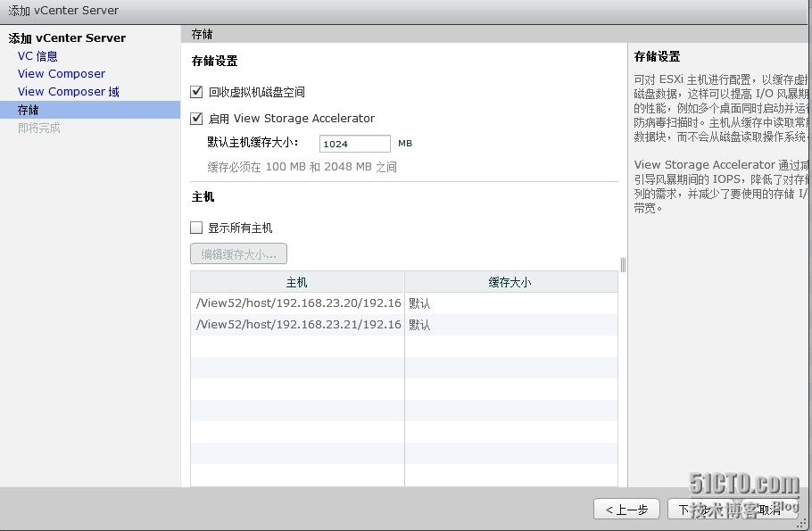The width and height of the screenshot is (812, 531).
Task: Sort by the 主机 column header
Action: (297, 282)
